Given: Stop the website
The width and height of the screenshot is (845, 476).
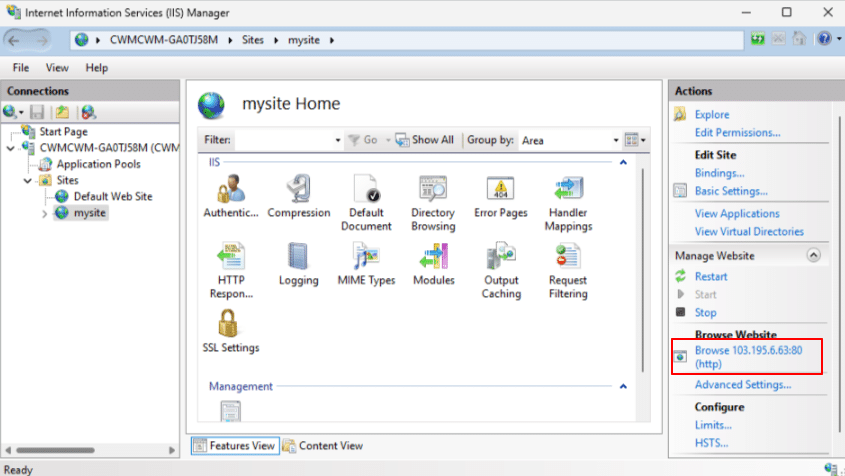Looking at the screenshot, I should [x=705, y=313].
